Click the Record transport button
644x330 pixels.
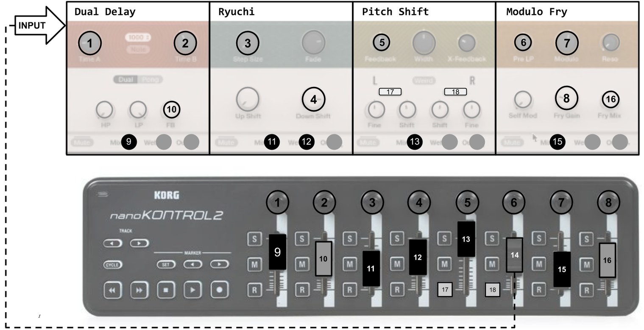coord(220,290)
